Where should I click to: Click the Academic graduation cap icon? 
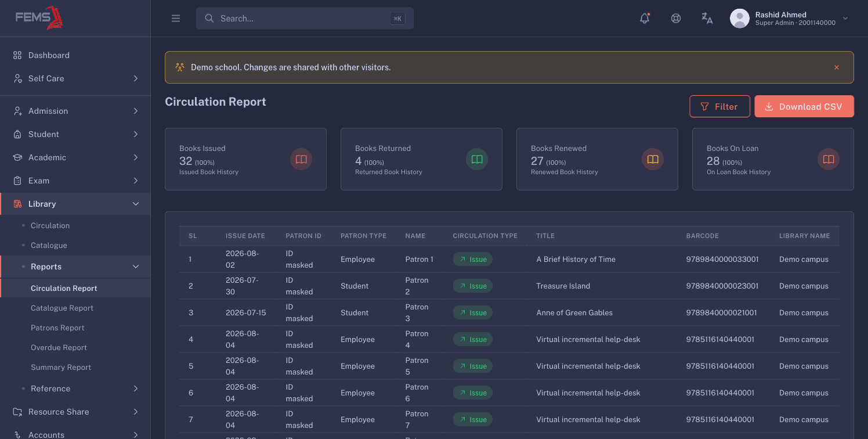coord(17,157)
